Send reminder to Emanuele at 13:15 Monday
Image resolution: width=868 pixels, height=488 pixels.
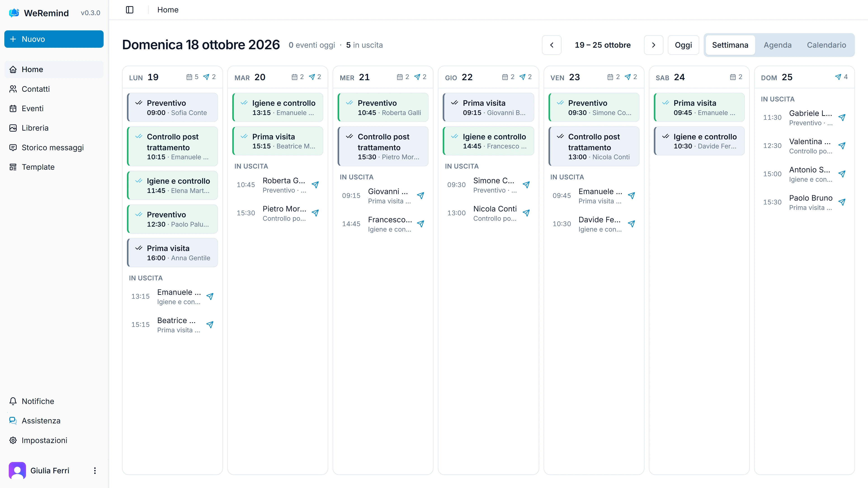click(210, 296)
